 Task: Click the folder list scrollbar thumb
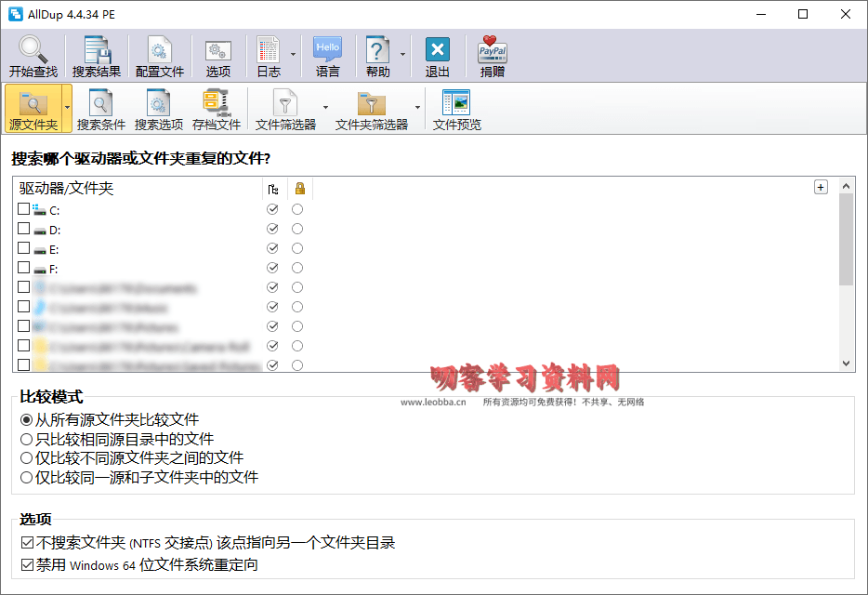pos(846,239)
